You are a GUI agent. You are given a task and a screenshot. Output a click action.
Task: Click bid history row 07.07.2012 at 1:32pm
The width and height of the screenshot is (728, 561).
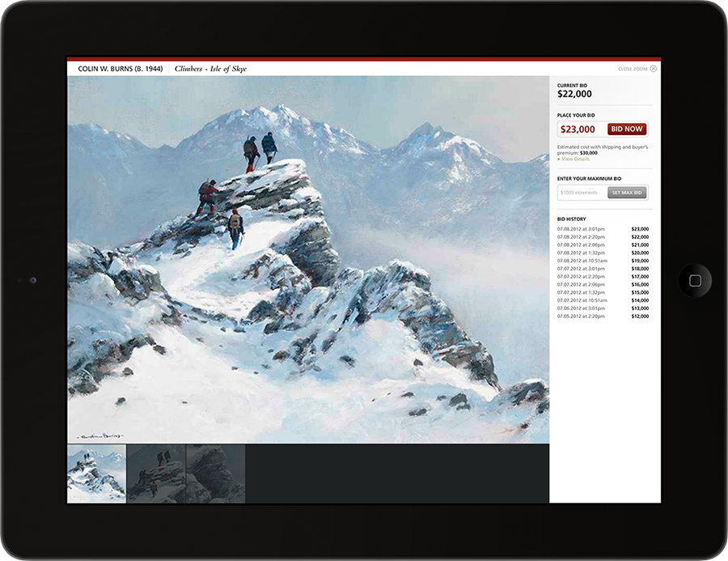point(603,292)
